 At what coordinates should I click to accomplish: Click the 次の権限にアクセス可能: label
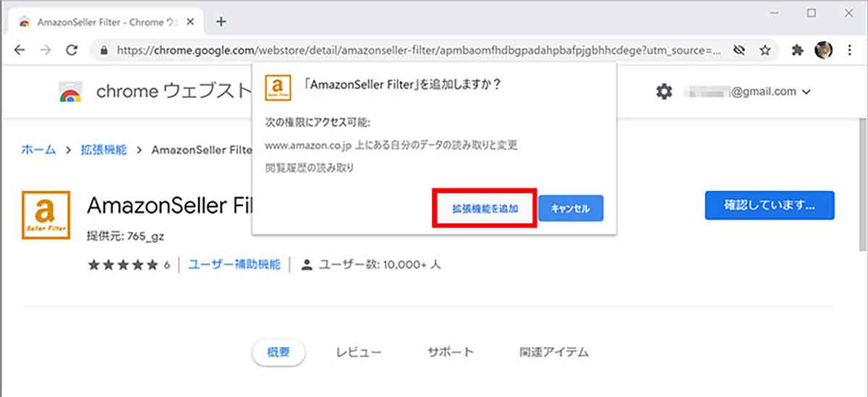click(x=318, y=121)
